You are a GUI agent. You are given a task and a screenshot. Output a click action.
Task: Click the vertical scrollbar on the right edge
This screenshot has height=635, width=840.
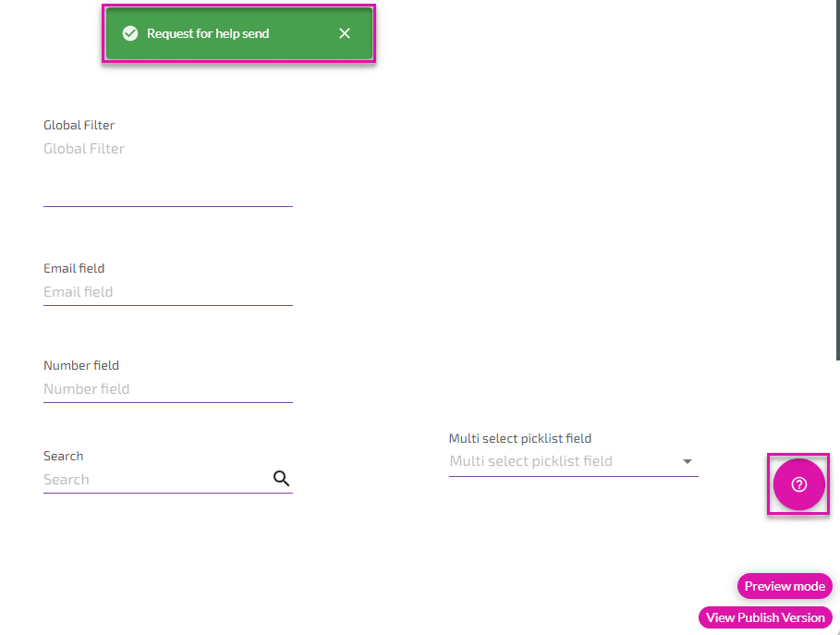tap(837, 185)
